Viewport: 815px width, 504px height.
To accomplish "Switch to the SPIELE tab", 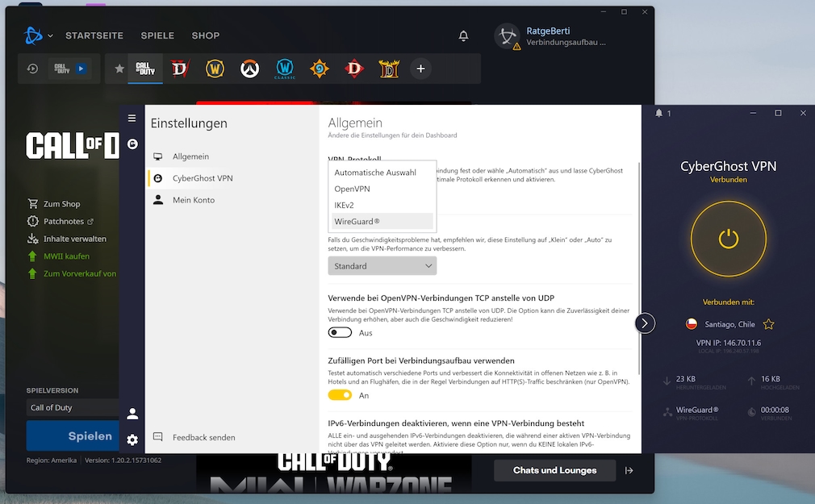I will click(x=157, y=35).
